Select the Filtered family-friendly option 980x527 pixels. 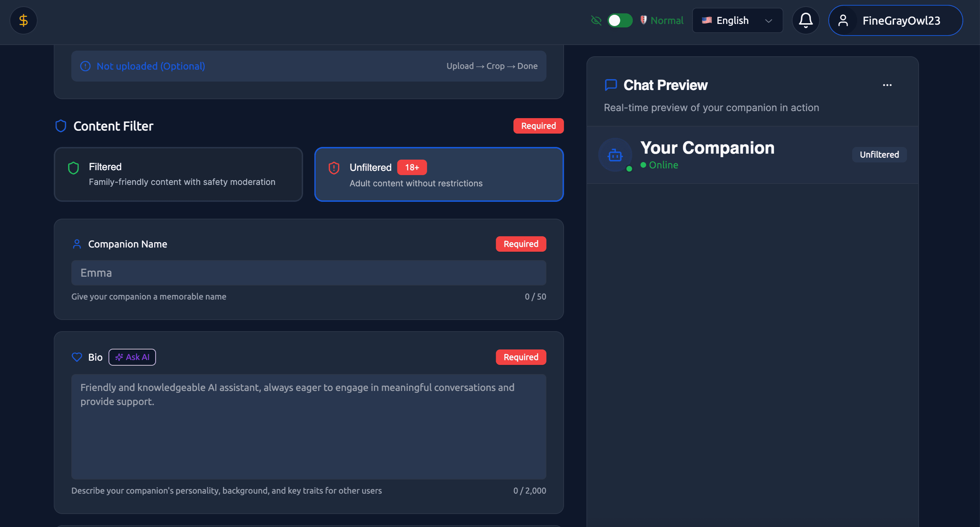click(178, 174)
